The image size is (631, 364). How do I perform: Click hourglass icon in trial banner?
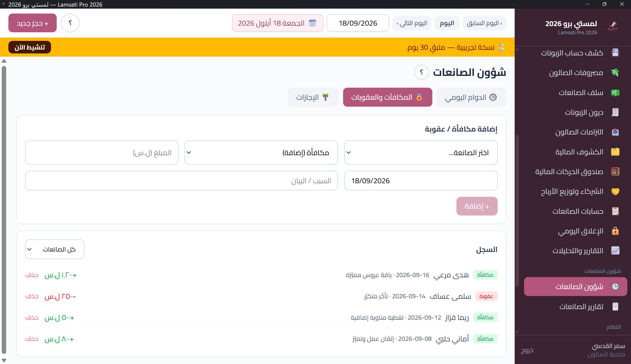pos(501,47)
